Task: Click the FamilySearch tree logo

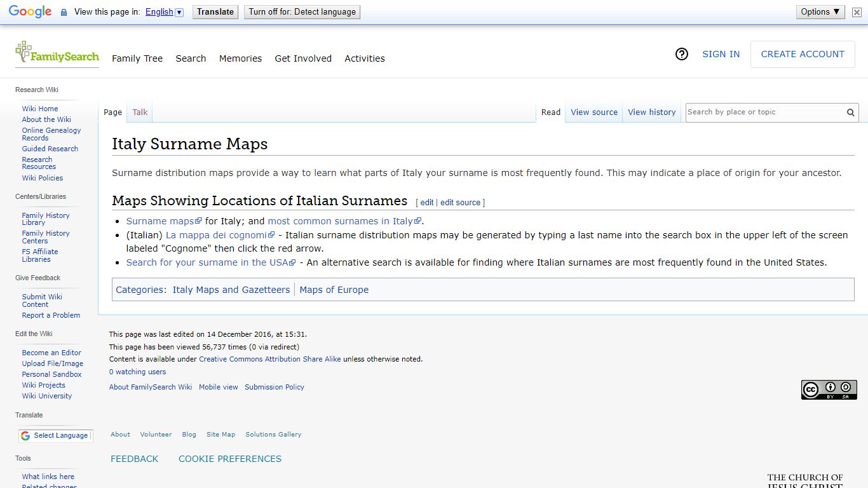Action: [57, 53]
